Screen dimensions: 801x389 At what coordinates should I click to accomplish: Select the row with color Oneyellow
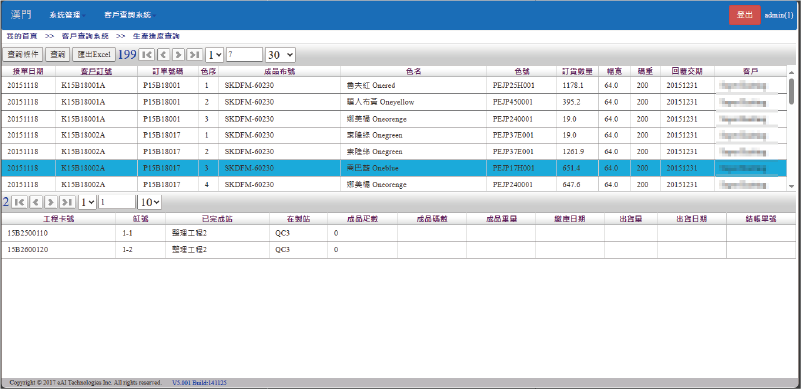(x=394, y=102)
